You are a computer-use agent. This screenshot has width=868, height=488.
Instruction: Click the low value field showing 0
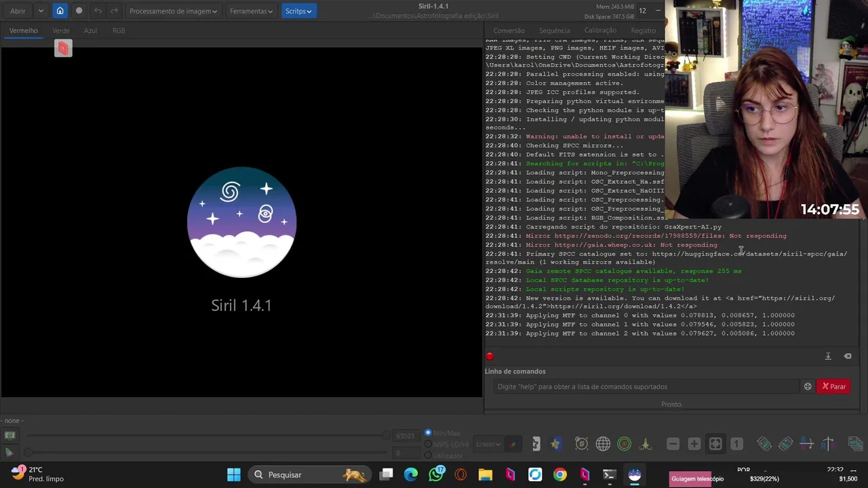coord(405,453)
